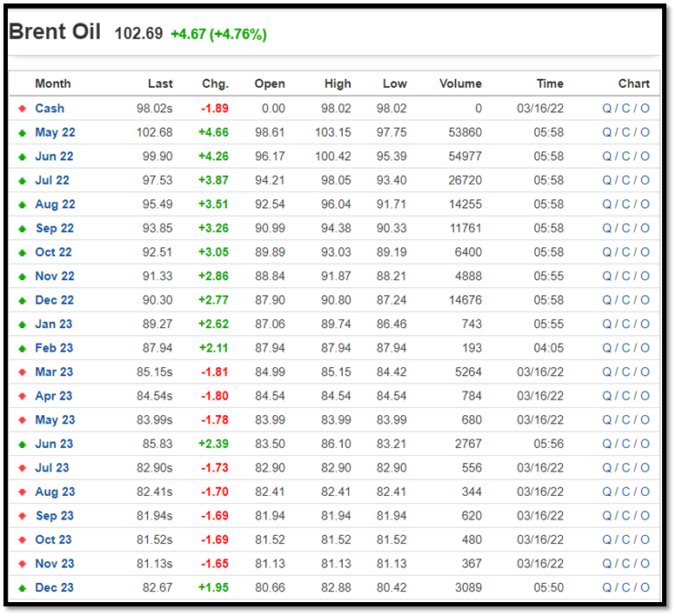Click O options link in Sep 22 row

click(x=645, y=228)
